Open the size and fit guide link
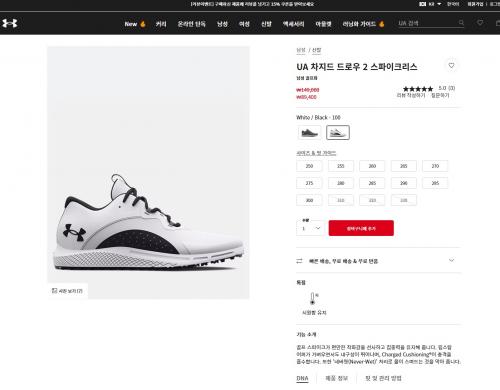This screenshot has height=390, width=500. click(316, 153)
